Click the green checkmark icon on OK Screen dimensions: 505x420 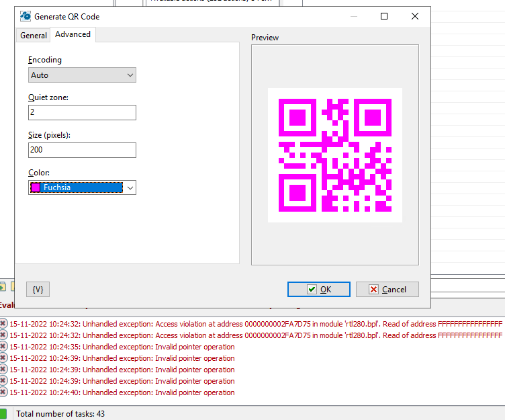(312, 290)
